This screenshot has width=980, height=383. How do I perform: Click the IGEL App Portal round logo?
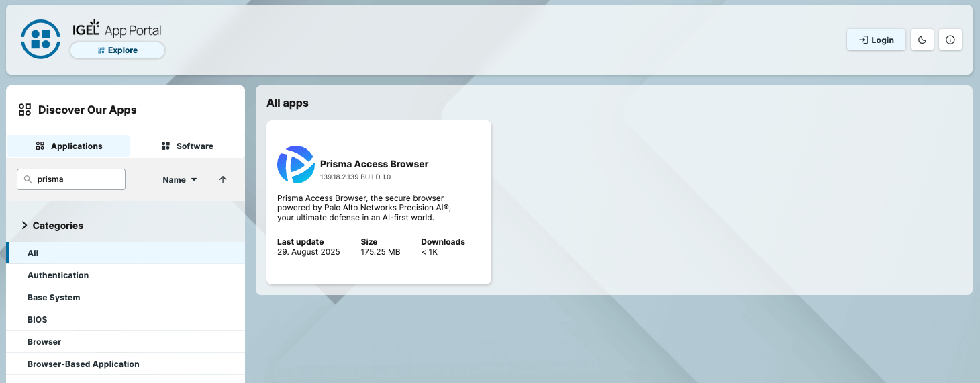pyautogui.click(x=41, y=39)
